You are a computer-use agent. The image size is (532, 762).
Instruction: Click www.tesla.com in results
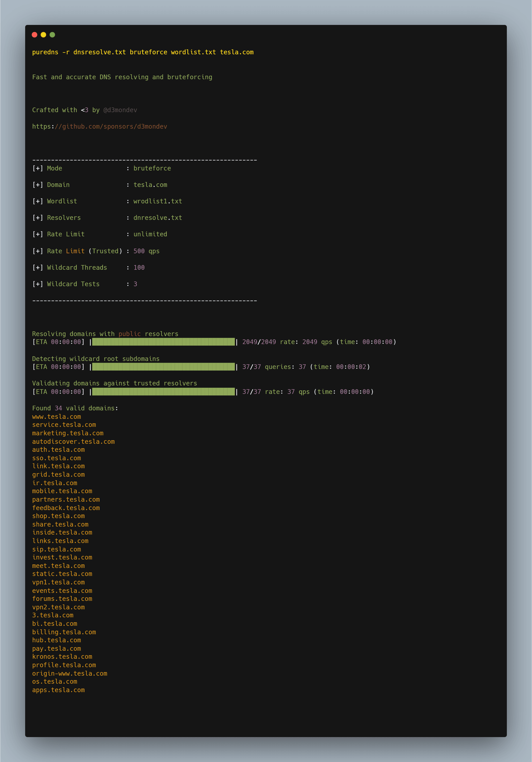56,417
